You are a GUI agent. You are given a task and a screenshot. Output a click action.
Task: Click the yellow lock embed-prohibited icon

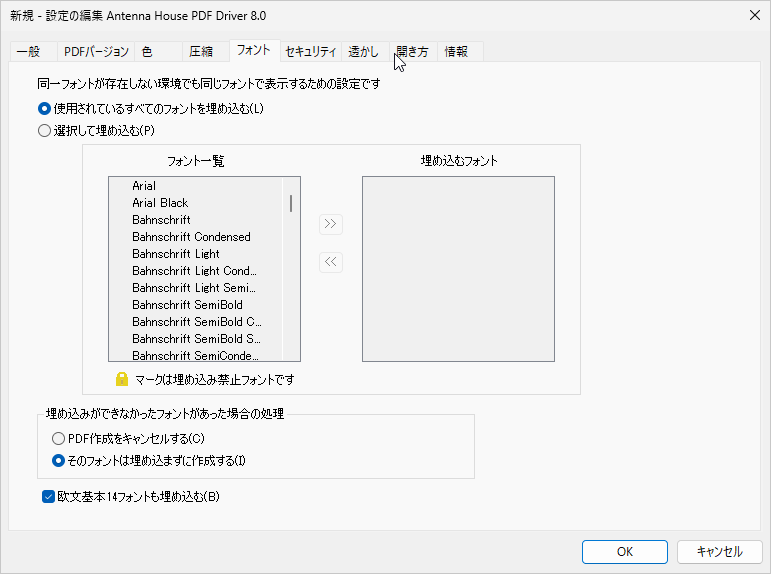click(121, 379)
